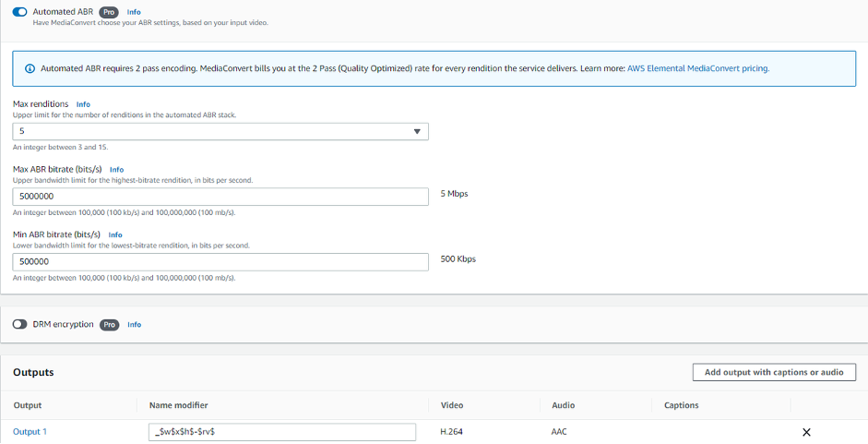Click the Output column header
868x444 pixels.
coord(28,405)
